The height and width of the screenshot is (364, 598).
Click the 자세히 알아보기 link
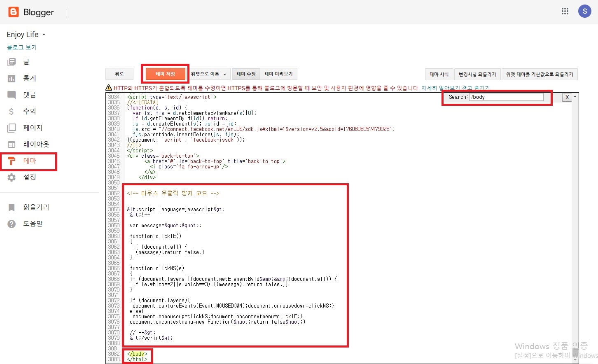(x=440, y=88)
